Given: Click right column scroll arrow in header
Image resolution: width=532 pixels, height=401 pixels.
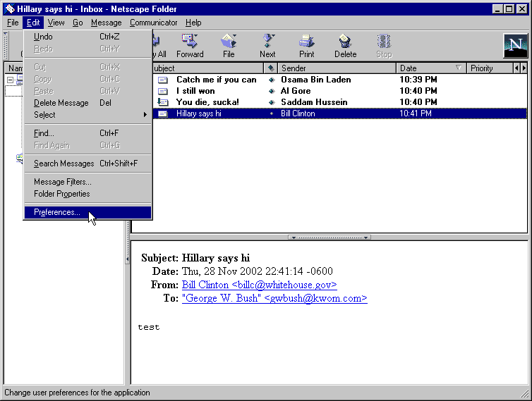Looking at the screenshot, I should [524, 68].
